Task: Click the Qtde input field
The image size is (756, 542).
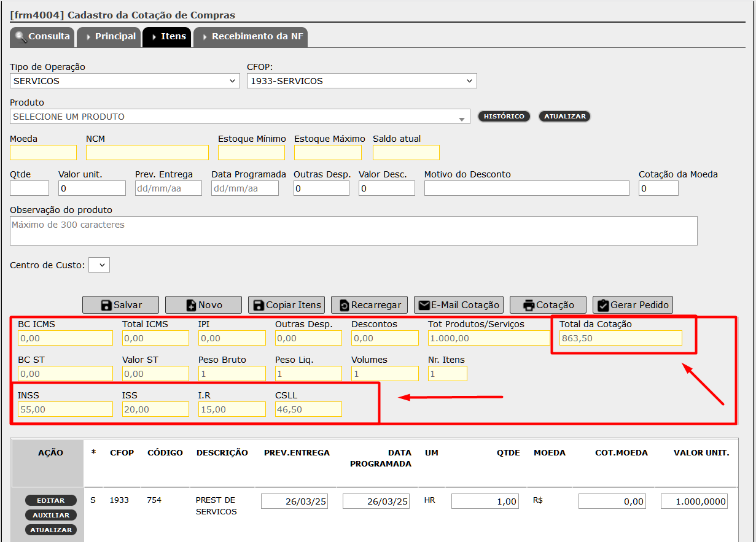Action: click(29, 188)
